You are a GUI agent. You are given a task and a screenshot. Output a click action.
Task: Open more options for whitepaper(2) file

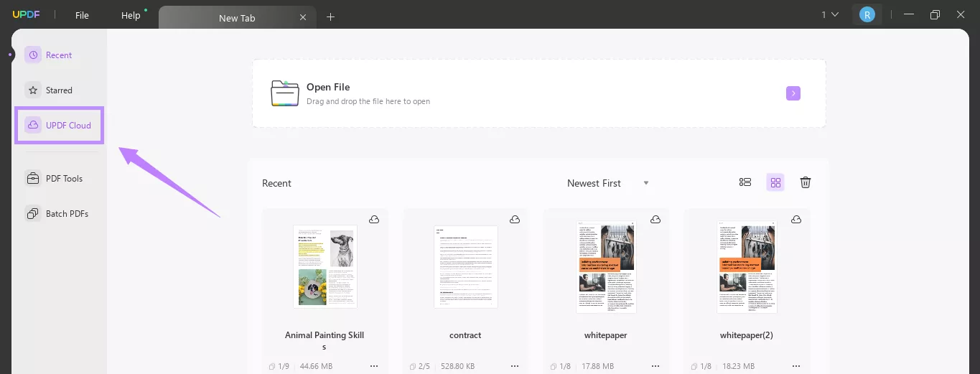pos(796,366)
